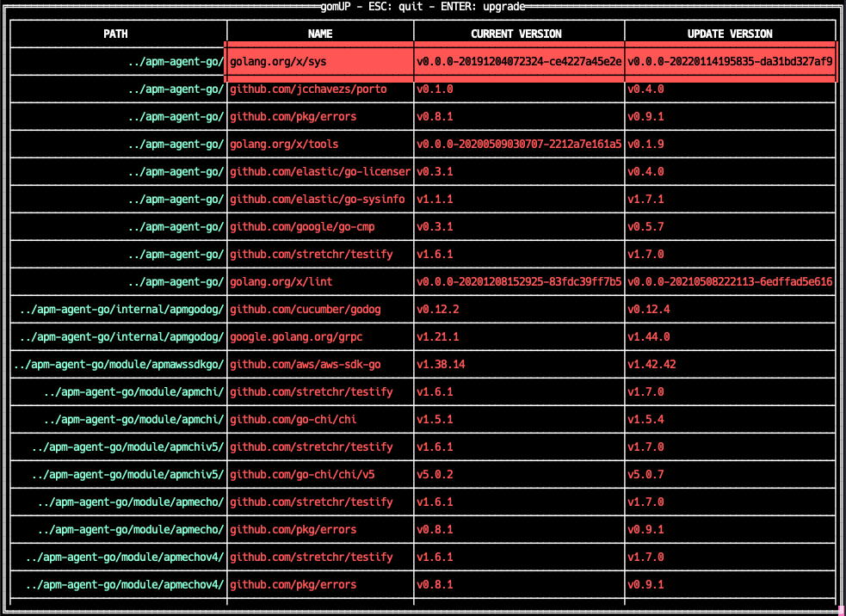Screen dimensions: 846x616
Task: Click update version v0.1.9
Action: click(645, 144)
